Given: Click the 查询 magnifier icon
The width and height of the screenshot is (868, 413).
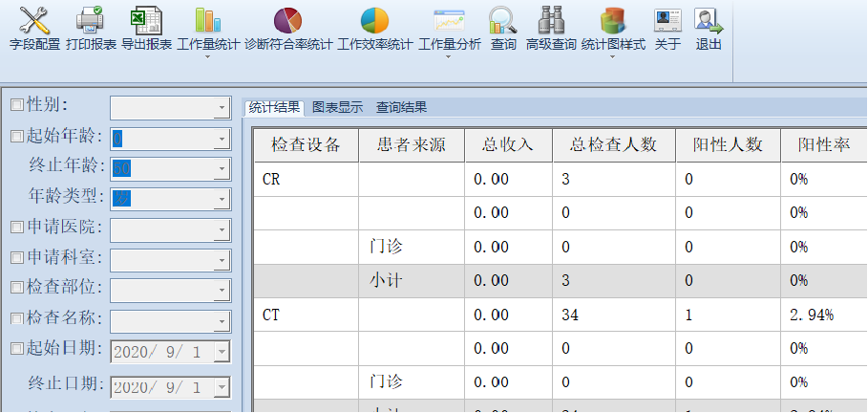Looking at the screenshot, I should pos(502,20).
